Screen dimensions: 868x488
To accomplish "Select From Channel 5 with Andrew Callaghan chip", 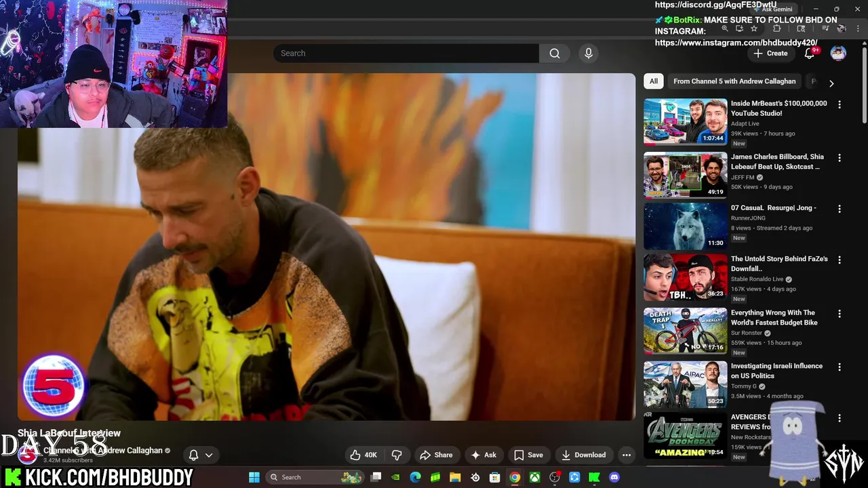I will 734,81.
